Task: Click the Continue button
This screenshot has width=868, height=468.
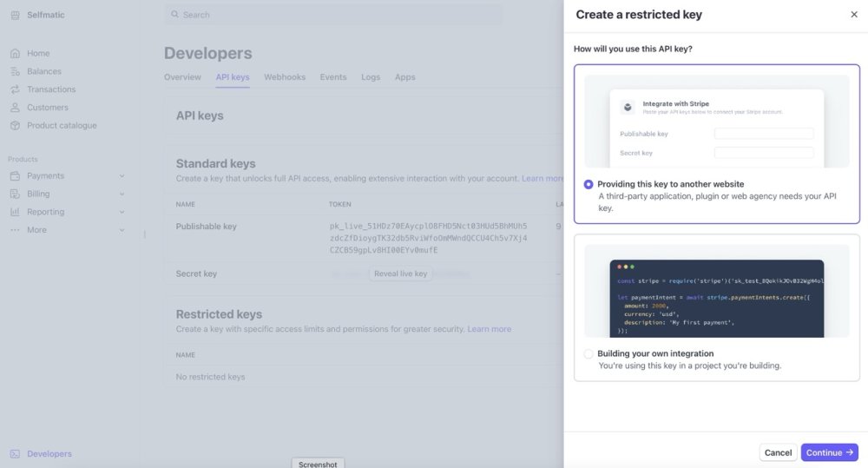Action: click(829, 452)
